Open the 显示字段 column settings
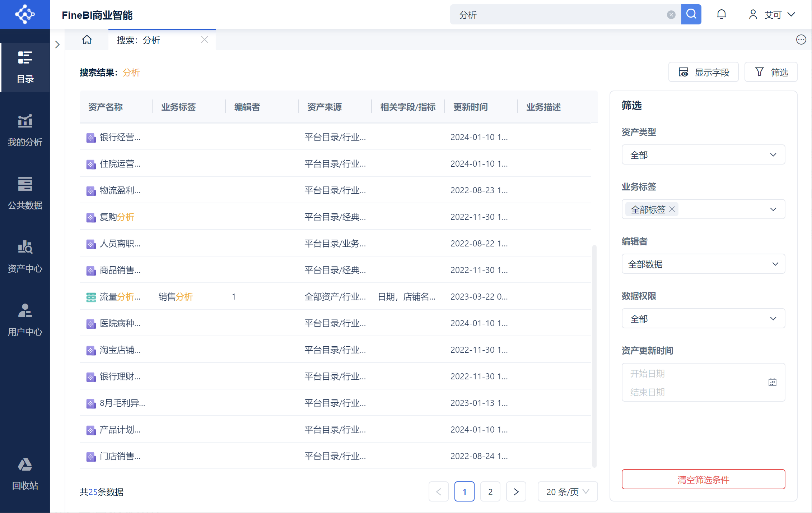The width and height of the screenshot is (812, 513). [703, 72]
